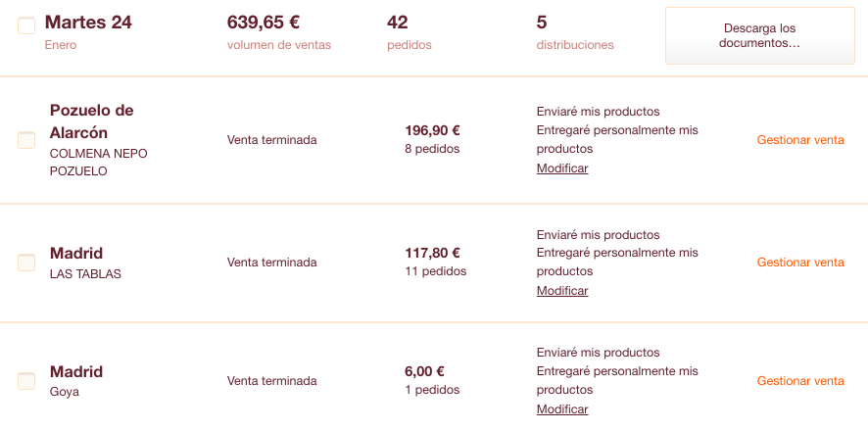Check the Martes 24 Enero checkbox

pyautogui.click(x=26, y=25)
